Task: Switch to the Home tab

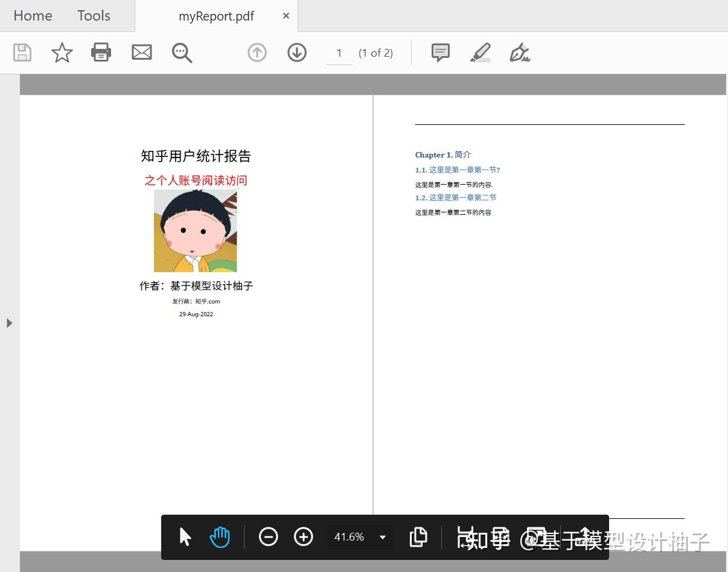Action: click(33, 16)
